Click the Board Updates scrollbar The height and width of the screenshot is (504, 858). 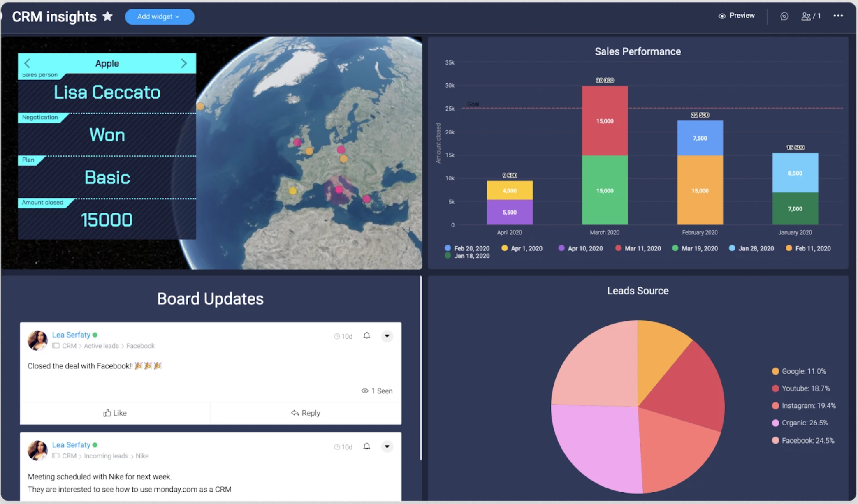tap(420, 368)
